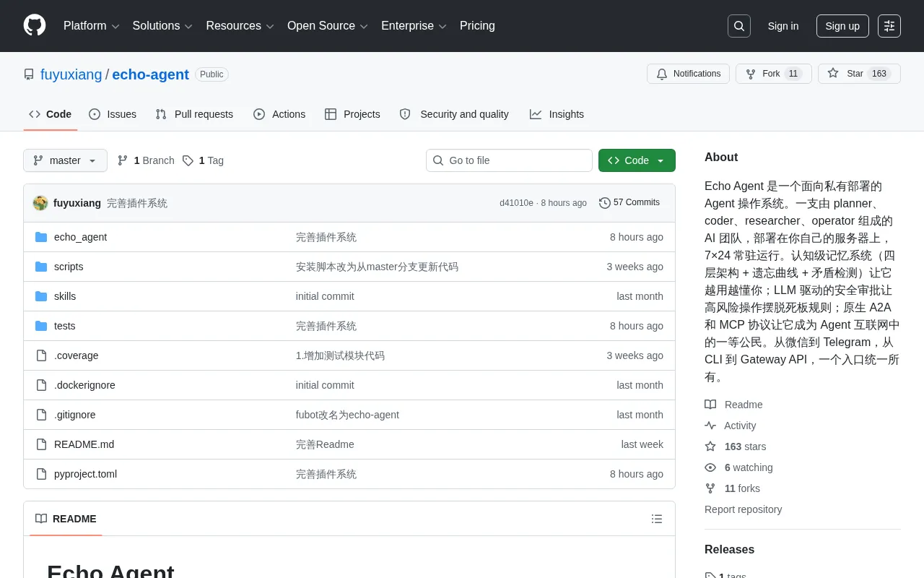Viewport: 924px width, 578px height.
Task: Open the green Code dropdown button
Action: click(637, 160)
